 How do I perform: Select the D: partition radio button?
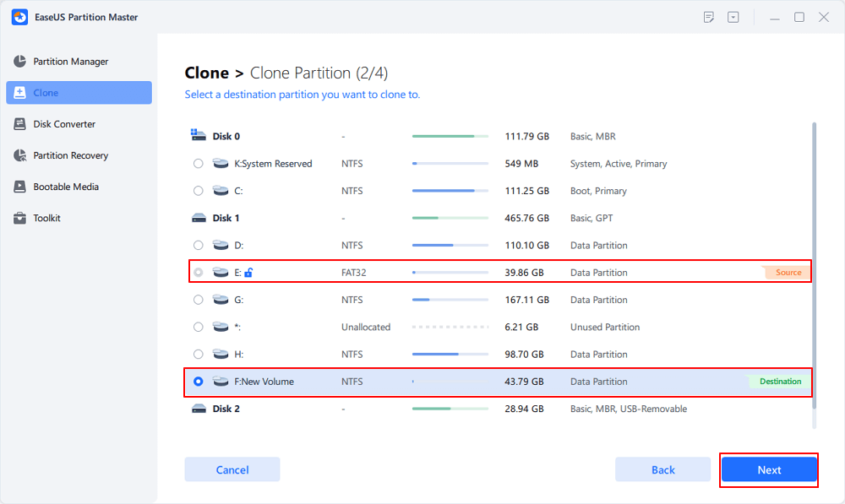tap(199, 245)
